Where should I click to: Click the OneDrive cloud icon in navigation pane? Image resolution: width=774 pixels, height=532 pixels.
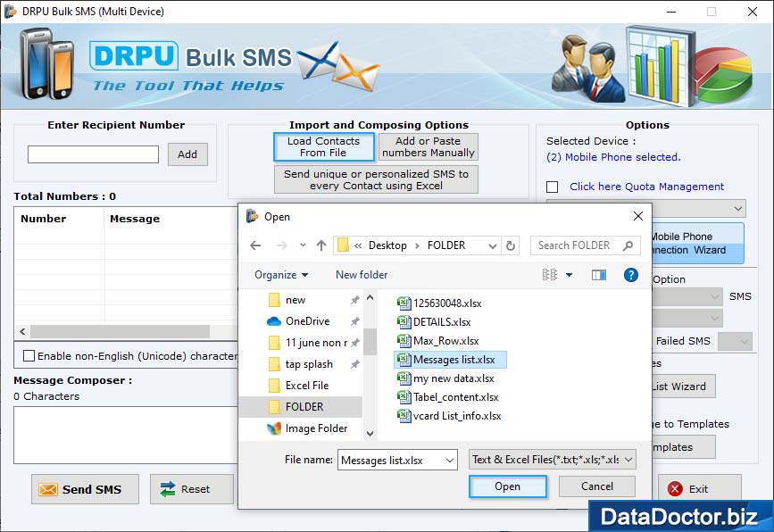click(x=274, y=321)
